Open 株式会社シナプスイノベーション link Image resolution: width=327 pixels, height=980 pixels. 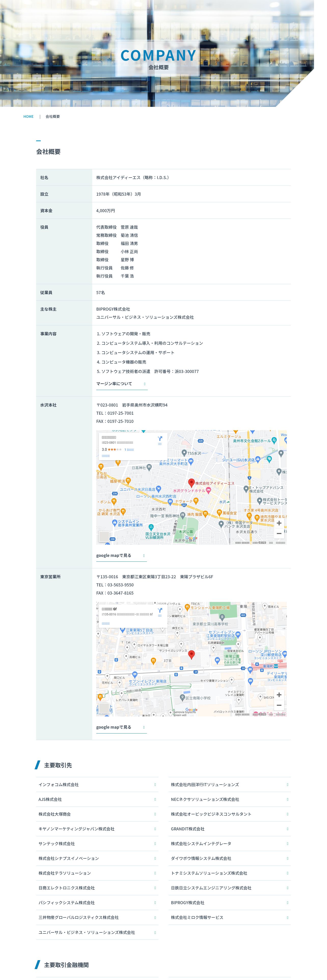[97, 859]
